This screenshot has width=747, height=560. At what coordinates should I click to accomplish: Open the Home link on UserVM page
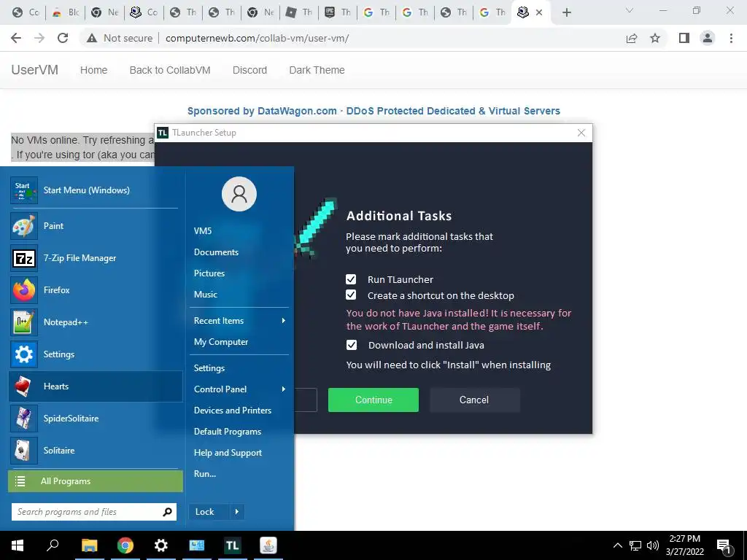pos(94,70)
